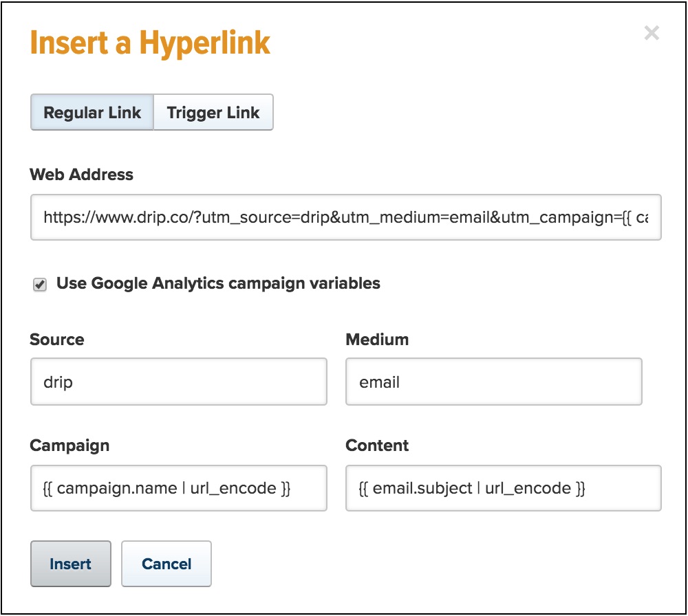Viewport: 688px width, 616px height.
Task: Click the Insert a Hyperlink heading
Action: pos(150,43)
